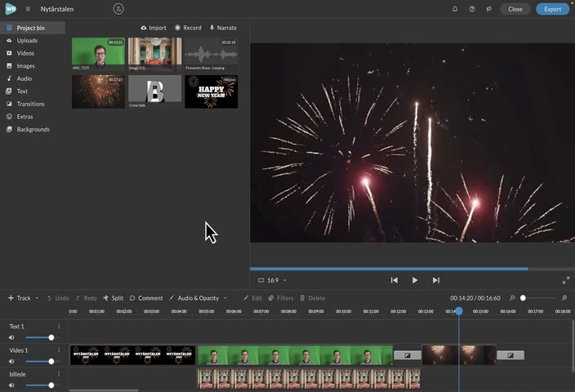Skip to the next clip

[x=436, y=280]
